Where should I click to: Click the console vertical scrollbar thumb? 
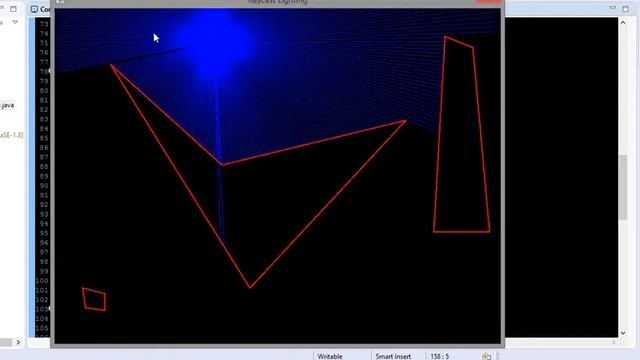pyautogui.click(x=623, y=187)
